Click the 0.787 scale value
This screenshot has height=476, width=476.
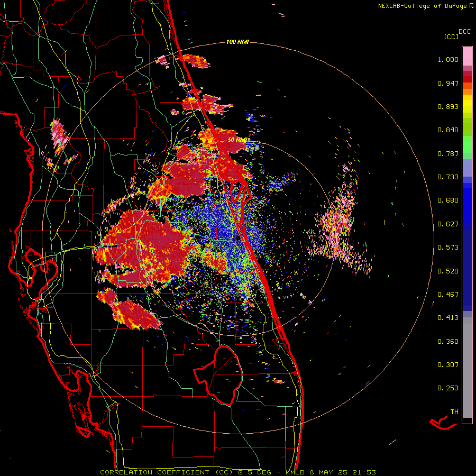pyautogui.click(x=448, y=153)
